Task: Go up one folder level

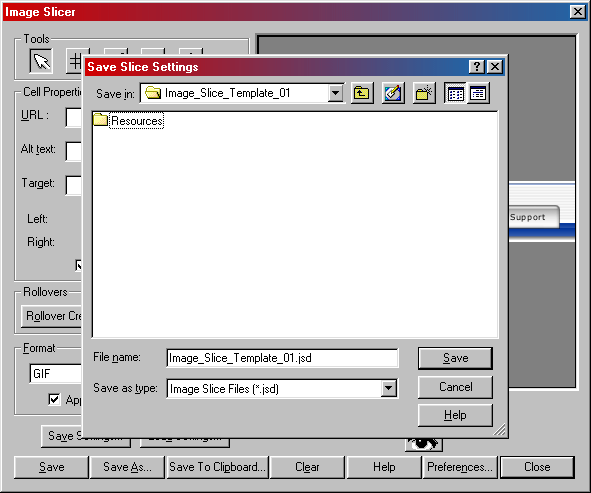Action: [x=362, y=93]
